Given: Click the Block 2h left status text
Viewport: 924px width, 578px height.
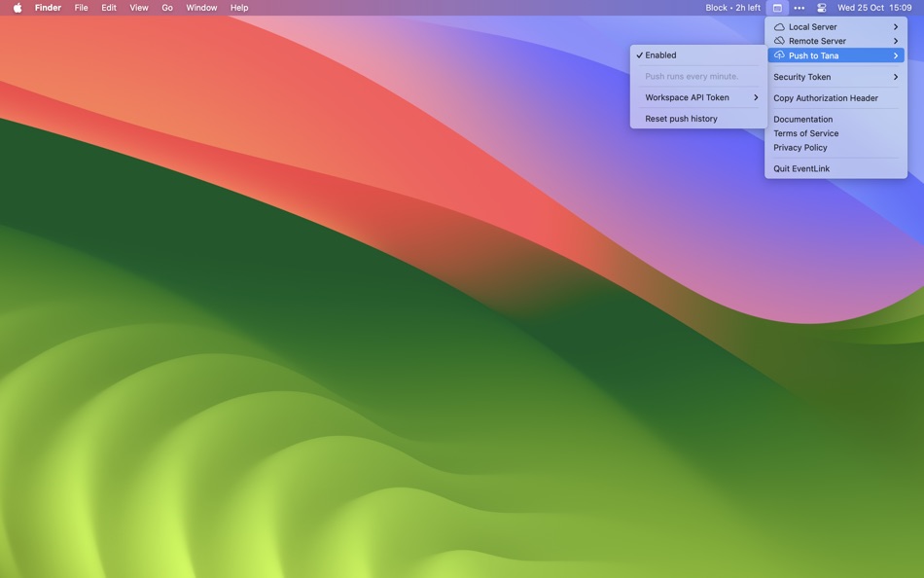Looking at the screenshot, I should point(732,8).
